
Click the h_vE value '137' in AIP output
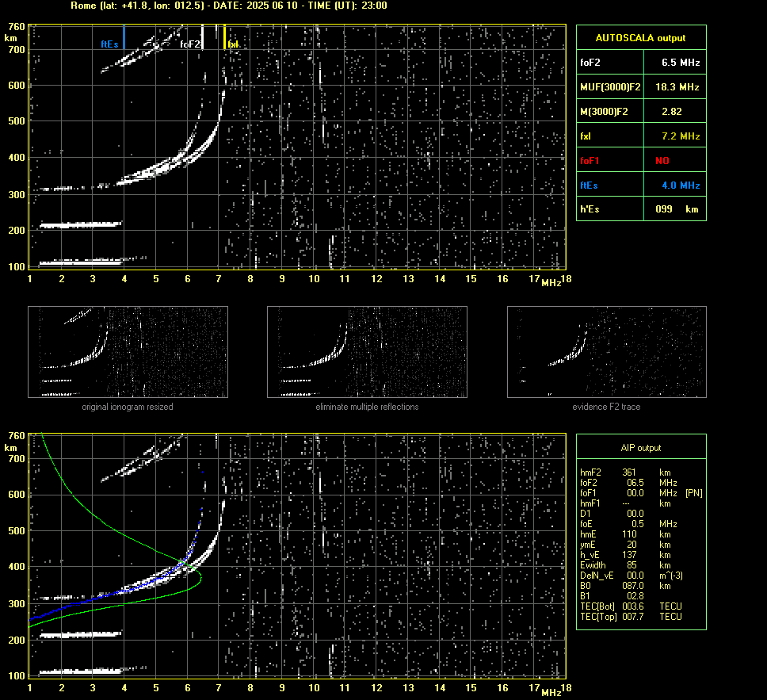(x=629, y=555)
